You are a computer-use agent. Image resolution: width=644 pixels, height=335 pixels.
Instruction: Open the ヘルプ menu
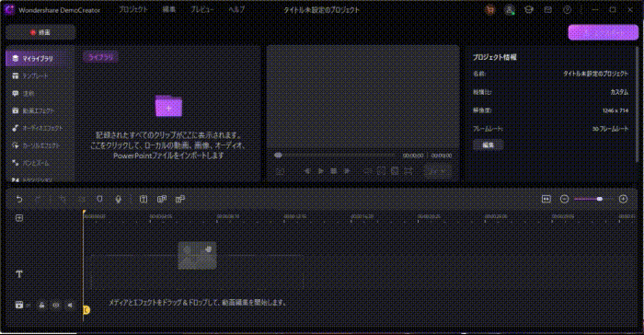(236, 9)
